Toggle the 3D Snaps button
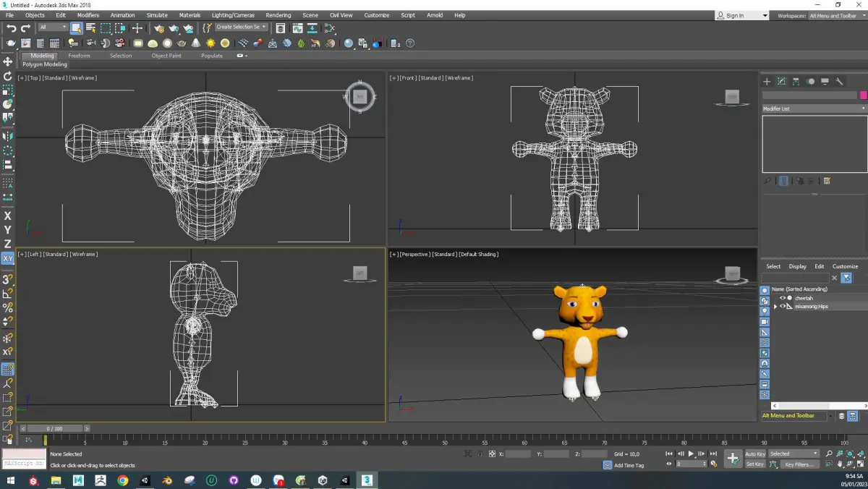 8,279
